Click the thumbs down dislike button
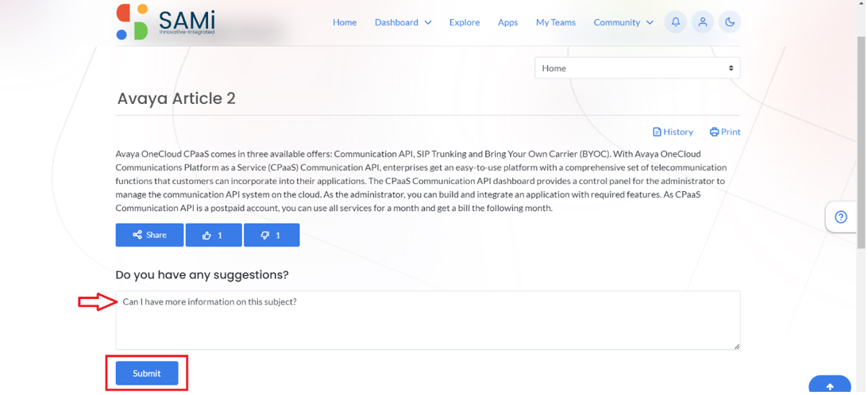This screenshot has width=868, height=395. coord(272,235)
